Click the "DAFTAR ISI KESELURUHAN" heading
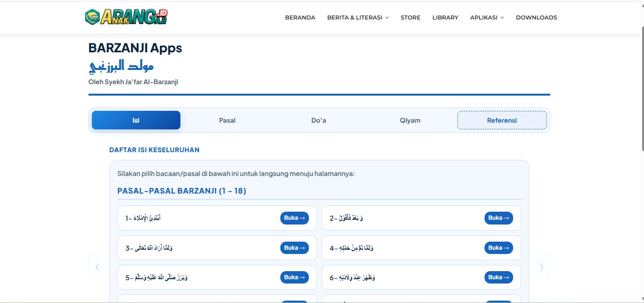The width and height of the screenshot is (644, 303). (x=154, y=150)
